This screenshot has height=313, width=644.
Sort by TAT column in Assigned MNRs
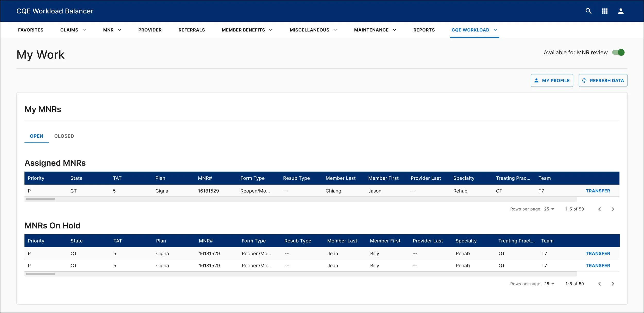117,178
